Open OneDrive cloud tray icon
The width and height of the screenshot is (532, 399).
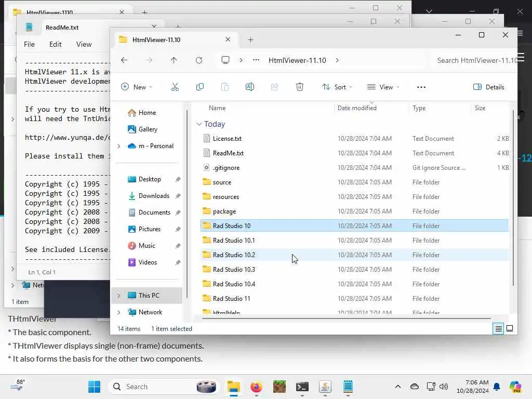click(414, 387)
